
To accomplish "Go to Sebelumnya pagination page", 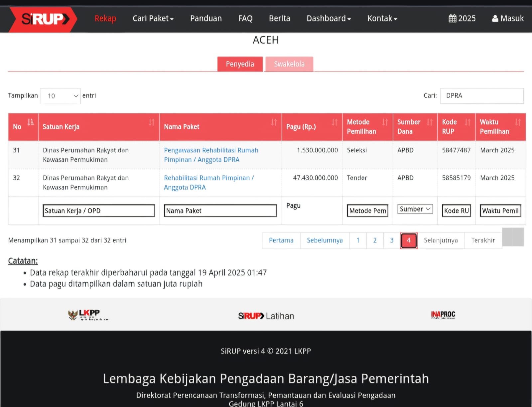I will (325, 240).
